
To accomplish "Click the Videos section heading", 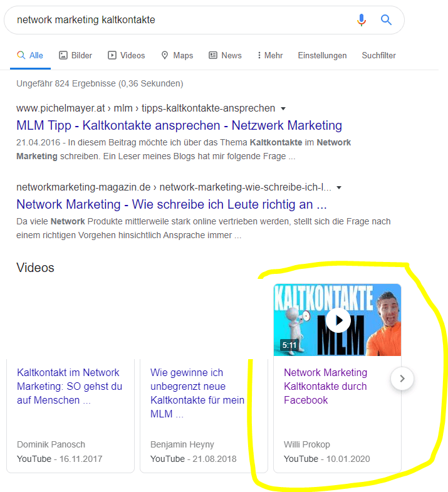I will (x=35, y=268).
